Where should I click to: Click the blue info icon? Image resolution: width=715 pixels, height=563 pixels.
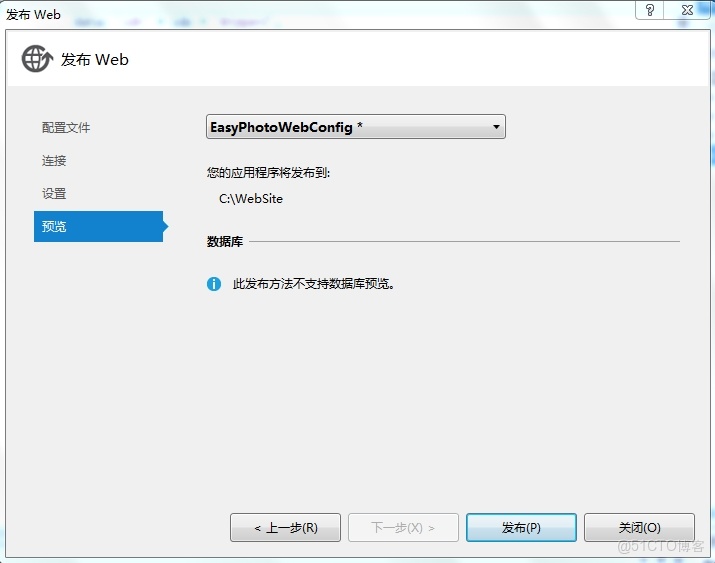click(214, 284)
